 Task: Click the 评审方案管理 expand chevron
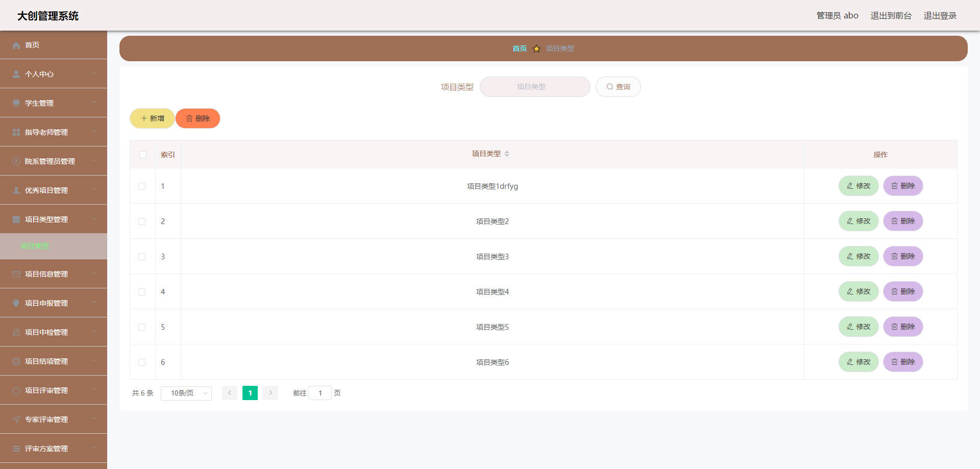point(94,448)
